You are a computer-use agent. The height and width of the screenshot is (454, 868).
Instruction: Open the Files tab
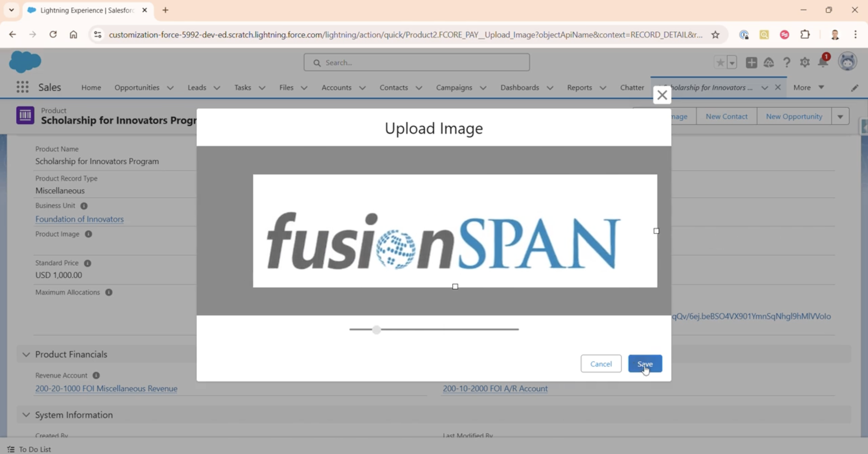286,88
